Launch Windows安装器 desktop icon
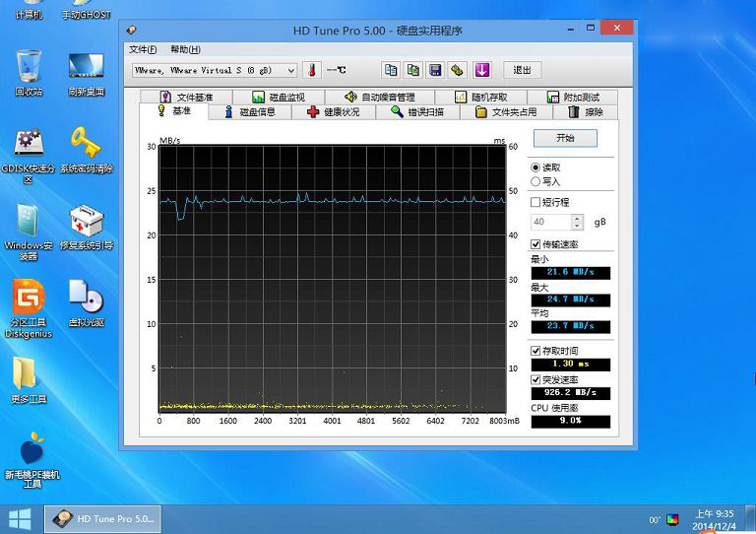 (29, 233)
